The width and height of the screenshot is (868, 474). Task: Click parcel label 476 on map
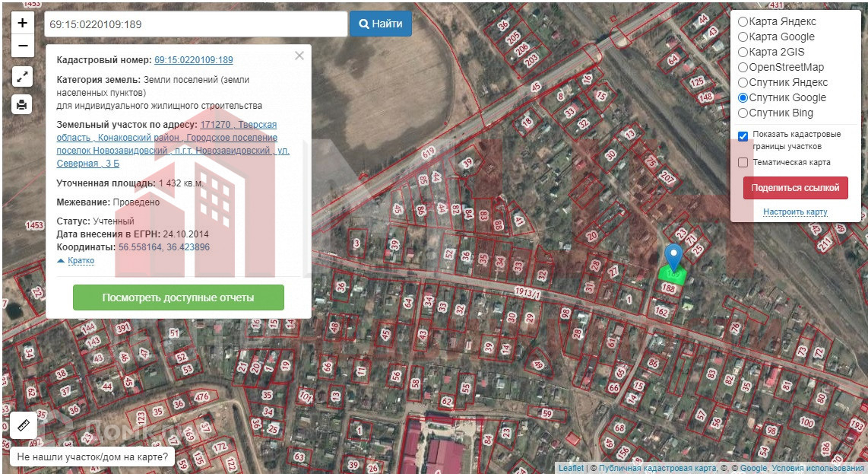coord(201,397)
